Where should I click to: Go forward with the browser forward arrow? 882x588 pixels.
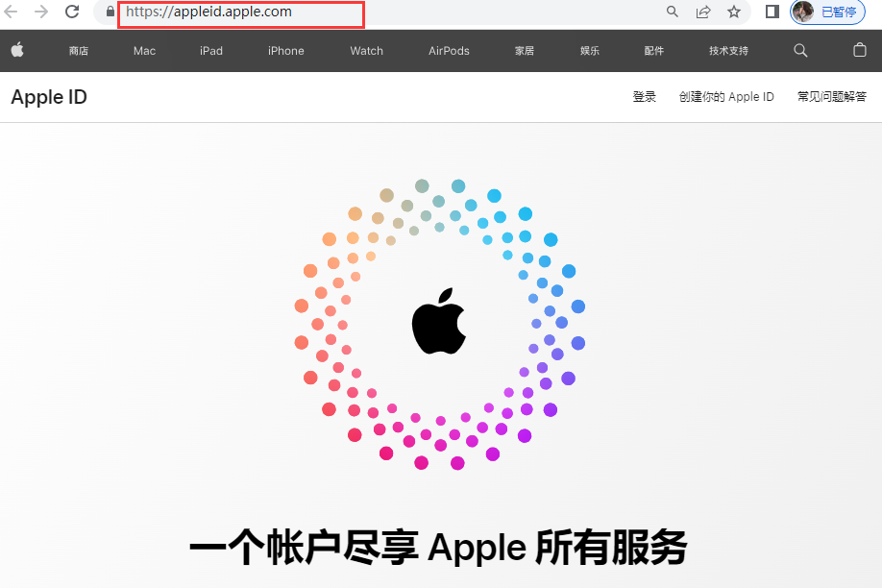41,12
